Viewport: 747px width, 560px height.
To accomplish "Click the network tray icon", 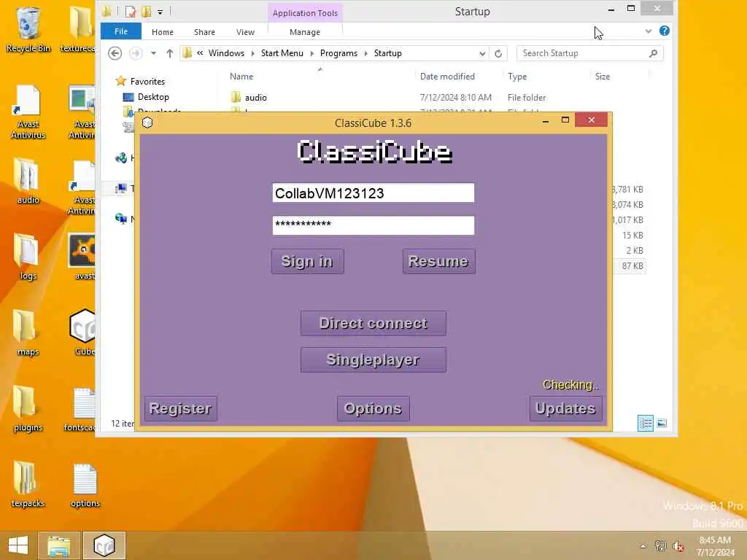I will [x=660, y=546].
